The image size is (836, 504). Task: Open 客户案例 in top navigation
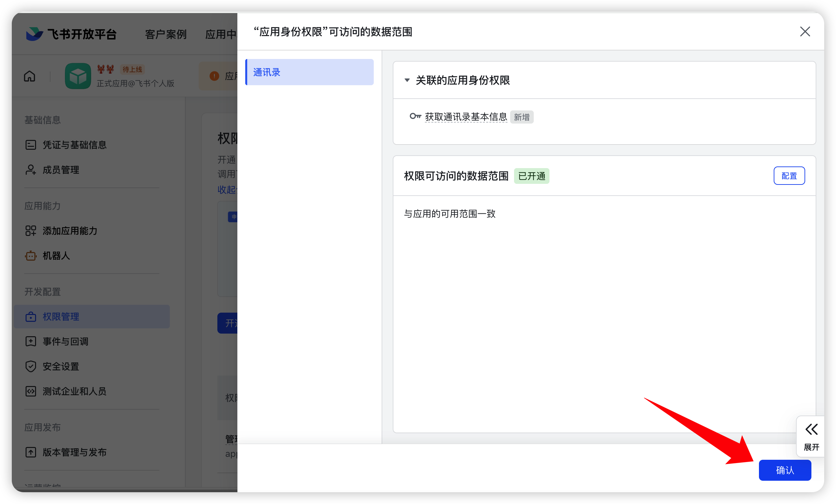166,34
